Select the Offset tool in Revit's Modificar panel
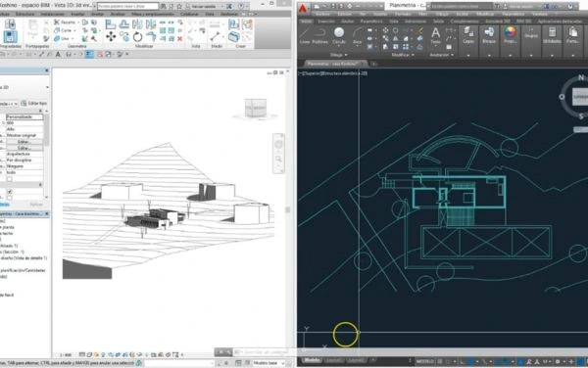This screenshot has width=588, height=368. pyautogui.click(x=124, y=24)
